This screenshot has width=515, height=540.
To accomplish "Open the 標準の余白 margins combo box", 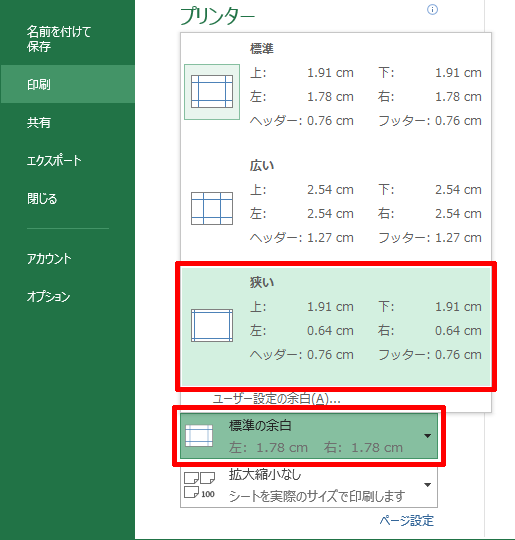I will 309,436.
